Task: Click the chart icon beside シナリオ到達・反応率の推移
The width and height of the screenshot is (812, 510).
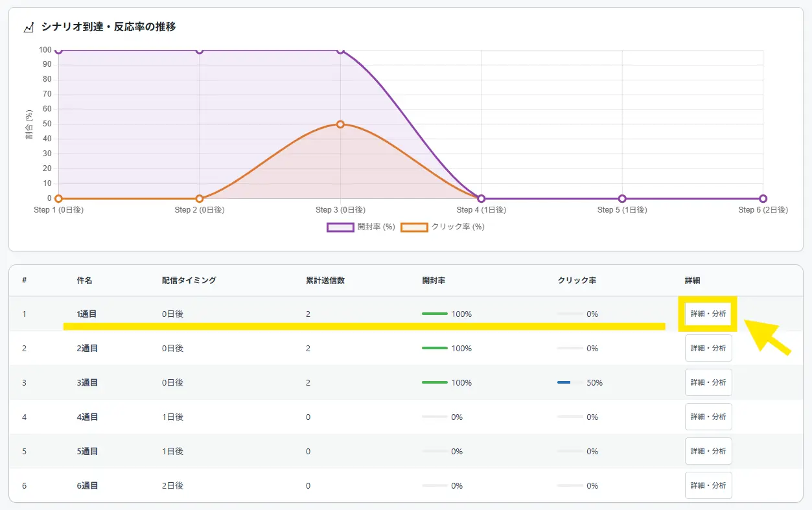Action: [29, 27]
